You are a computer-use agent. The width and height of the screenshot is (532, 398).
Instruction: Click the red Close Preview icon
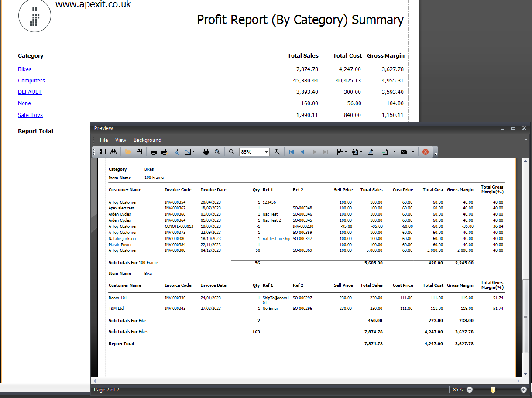[425, 152]
